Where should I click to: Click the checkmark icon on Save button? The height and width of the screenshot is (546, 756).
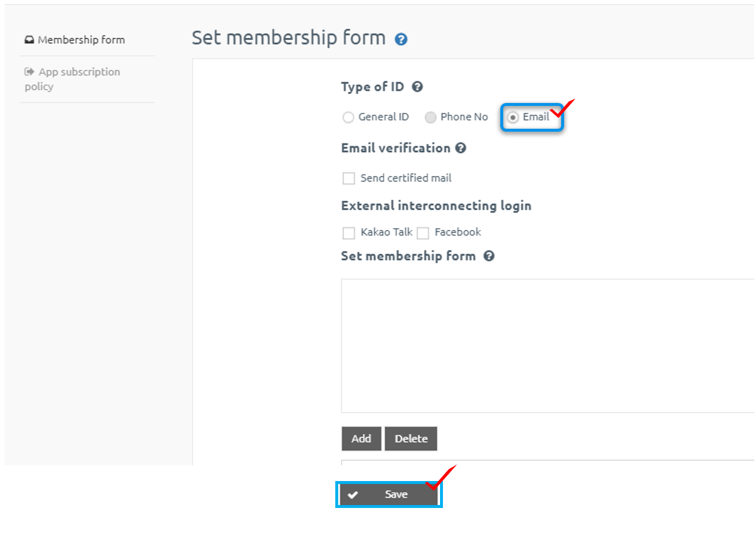[353, 495]
